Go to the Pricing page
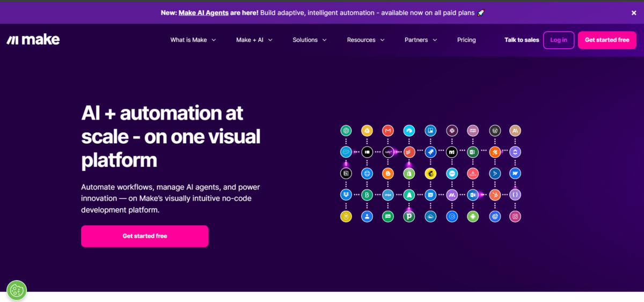The image size is (644, 302). click(x=466, y=40)
